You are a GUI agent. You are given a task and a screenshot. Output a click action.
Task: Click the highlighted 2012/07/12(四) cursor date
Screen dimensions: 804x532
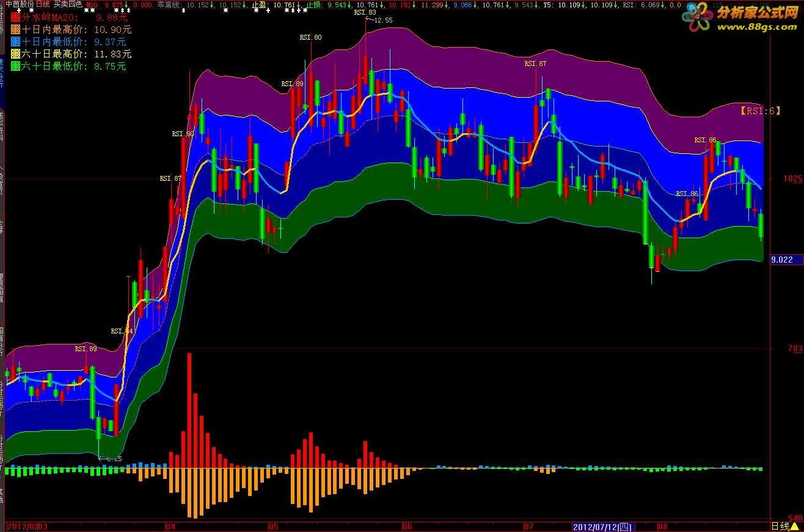(x=604, y=527)
